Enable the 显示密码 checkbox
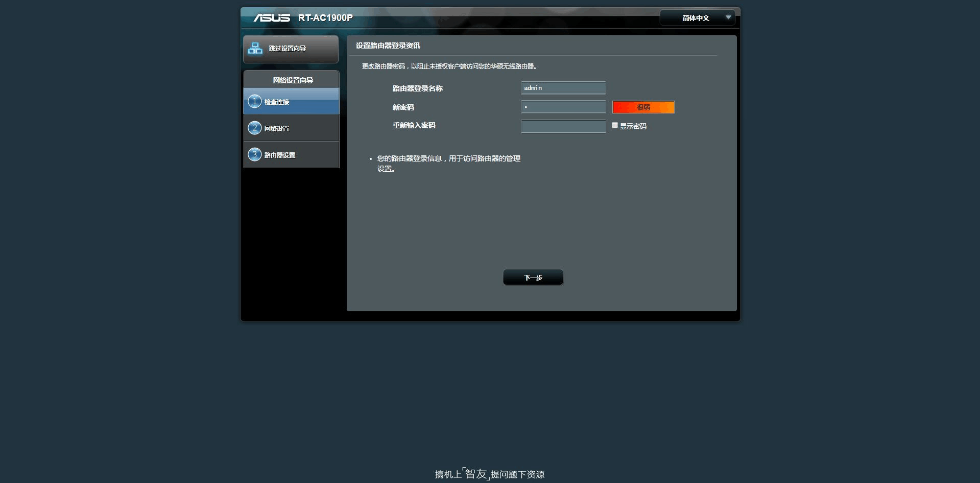Viewport: 980px width, 483px height. pos(615,125)
